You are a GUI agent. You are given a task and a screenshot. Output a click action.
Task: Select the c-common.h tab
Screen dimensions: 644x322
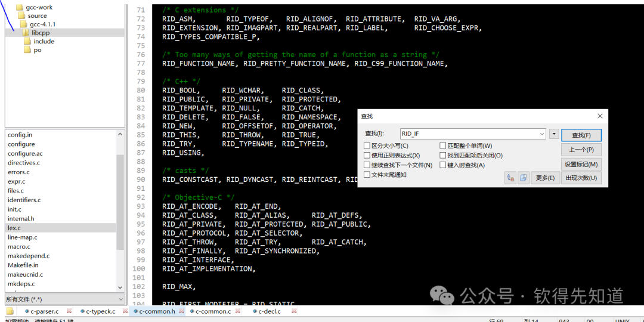pyautogui.click(x=157, y=311)
